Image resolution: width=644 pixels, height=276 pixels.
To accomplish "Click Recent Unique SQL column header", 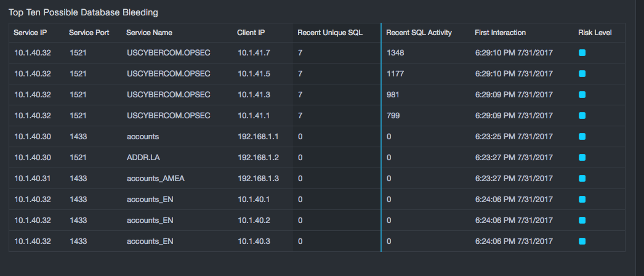I will point(329,33).
